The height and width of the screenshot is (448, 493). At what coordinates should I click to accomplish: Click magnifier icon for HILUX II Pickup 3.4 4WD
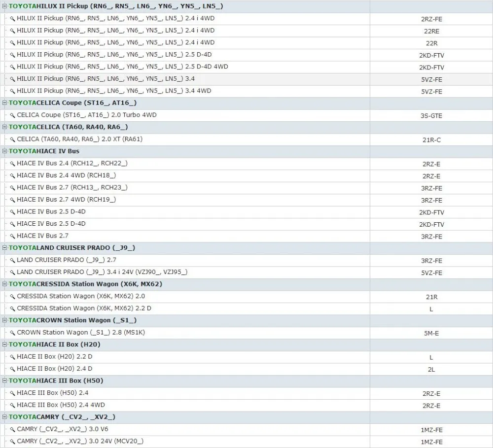(12, 91)
